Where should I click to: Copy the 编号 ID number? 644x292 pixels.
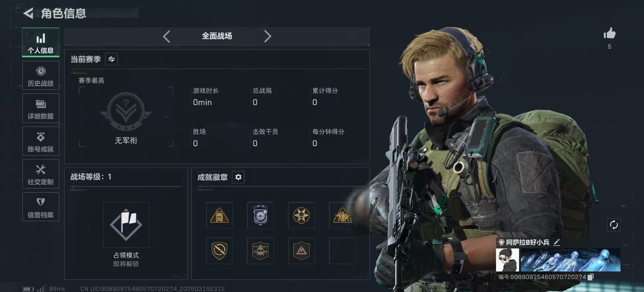click(x=591, y=277)
